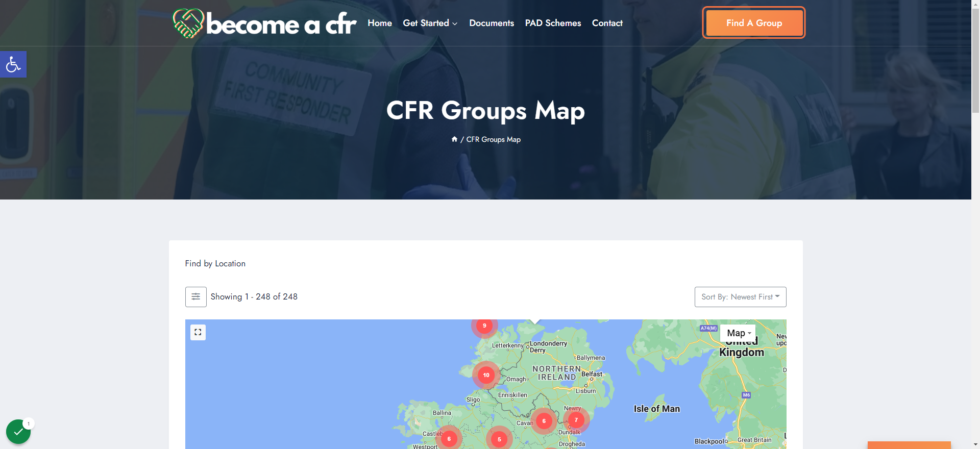
Task: Click the Sligo map label
Action: coord(473,400)
